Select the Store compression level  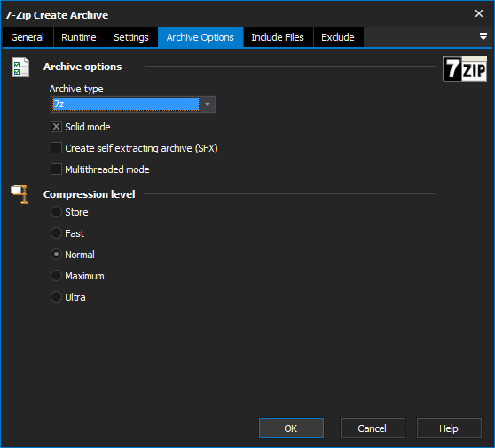[x=56, y=212]
